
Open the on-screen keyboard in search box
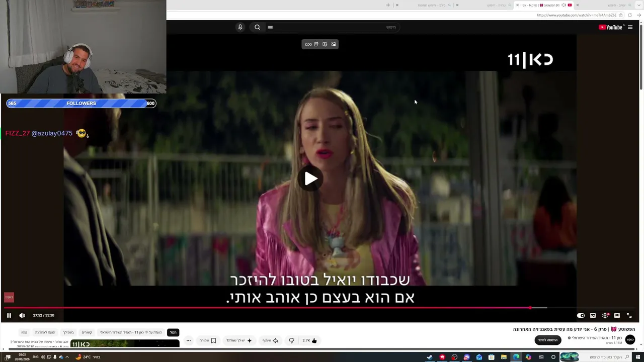tap(270, 27)
